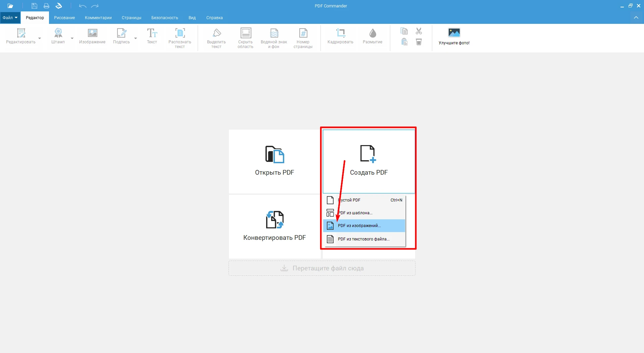Viewport: 644px width, 353px height.
Task: Click the paste clipboard icon
Action: point(404,42)
